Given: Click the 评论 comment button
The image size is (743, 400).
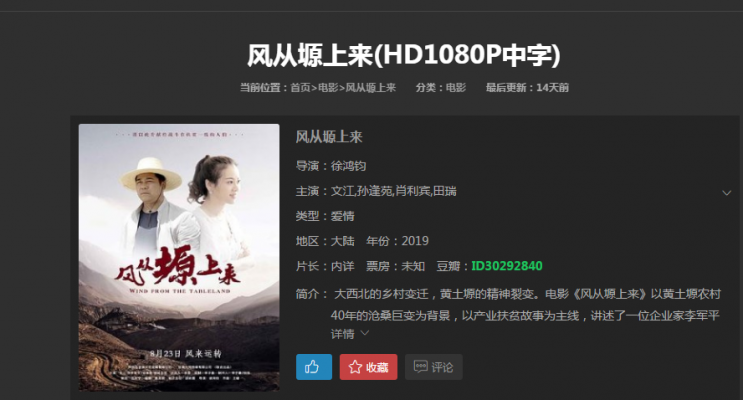Looking at the screenshot, I should click(434, 367).
